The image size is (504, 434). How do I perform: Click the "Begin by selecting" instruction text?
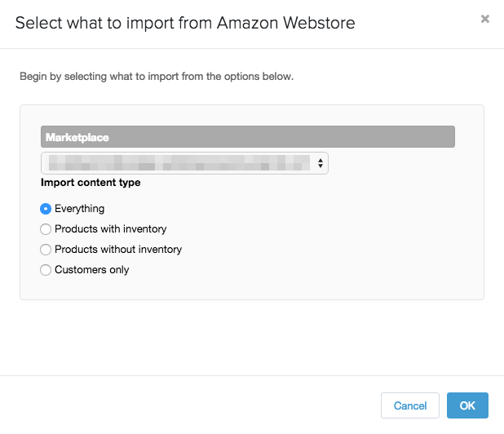(x=157, y=77)
